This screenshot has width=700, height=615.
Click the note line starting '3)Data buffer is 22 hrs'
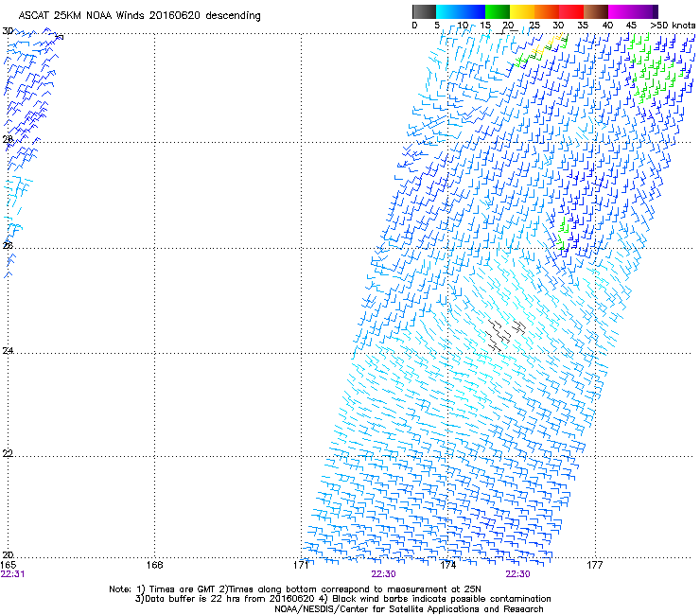click(342, 599)
